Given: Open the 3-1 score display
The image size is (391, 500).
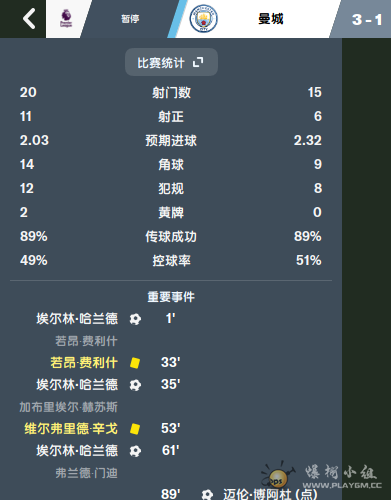Looking at the screenshot, I should [x=367, y=20].
